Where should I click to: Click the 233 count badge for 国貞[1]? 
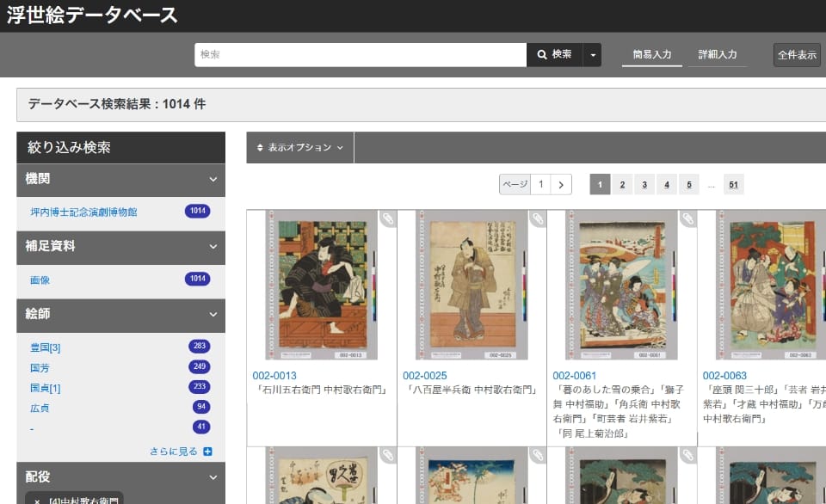click(199, 386)
